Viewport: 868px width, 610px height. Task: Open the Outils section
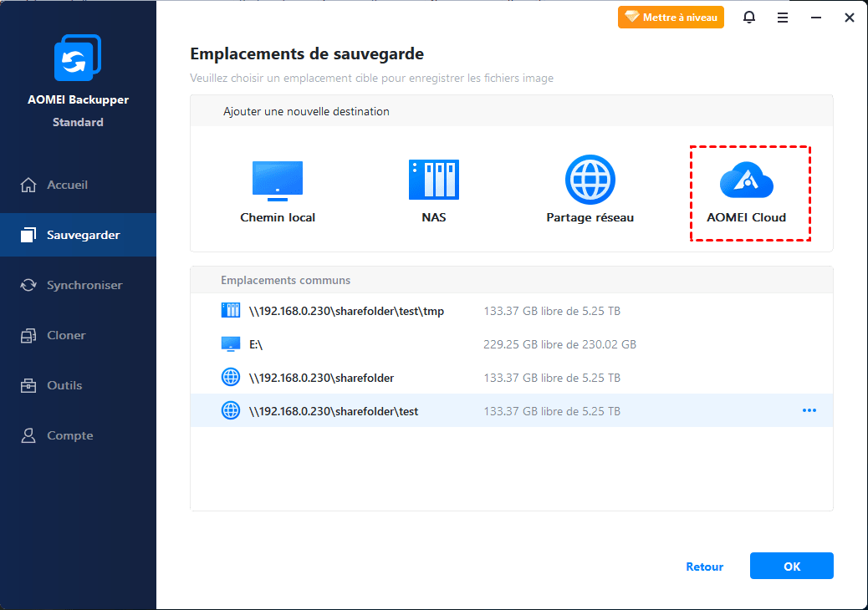[x=78, y=385]
